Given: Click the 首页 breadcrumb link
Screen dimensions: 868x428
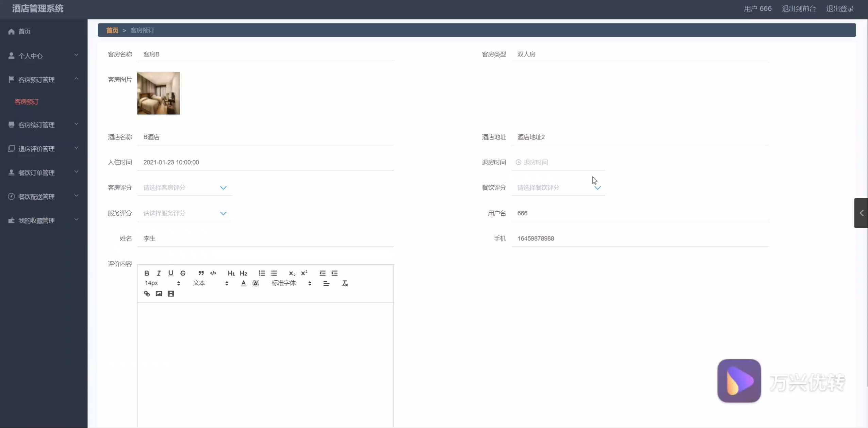Looking at the screenshot, I should point(112,30).
